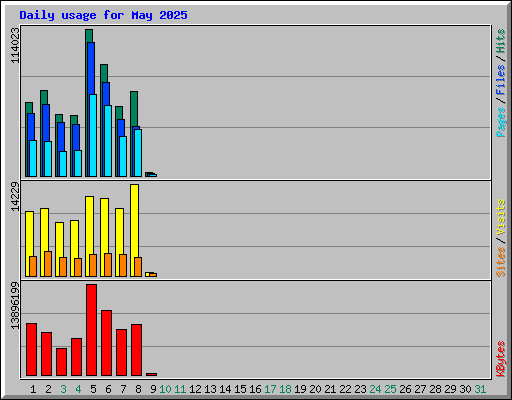Click day 28 on the x-axis

[x=435, y=389]
